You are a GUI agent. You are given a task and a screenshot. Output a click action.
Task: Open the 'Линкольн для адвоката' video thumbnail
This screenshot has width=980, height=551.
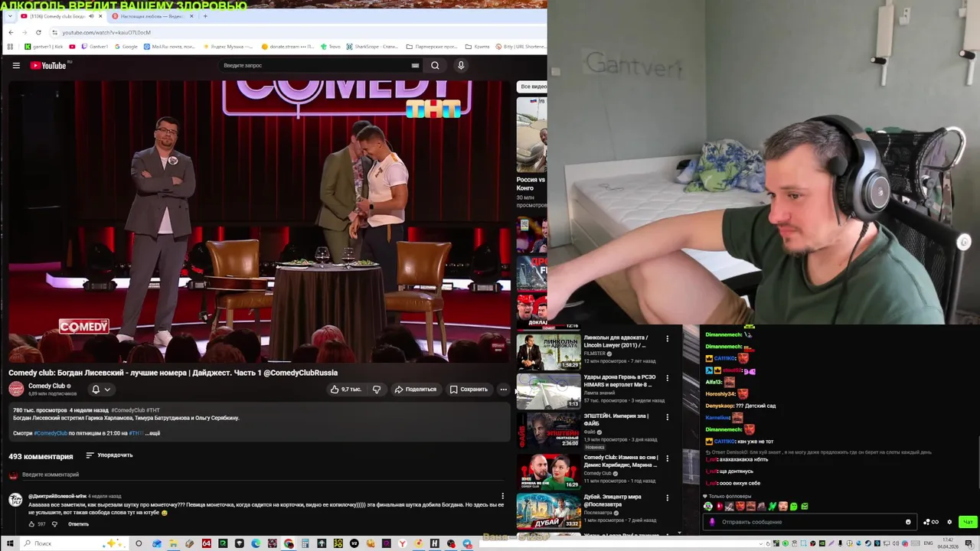pos(548,352)
